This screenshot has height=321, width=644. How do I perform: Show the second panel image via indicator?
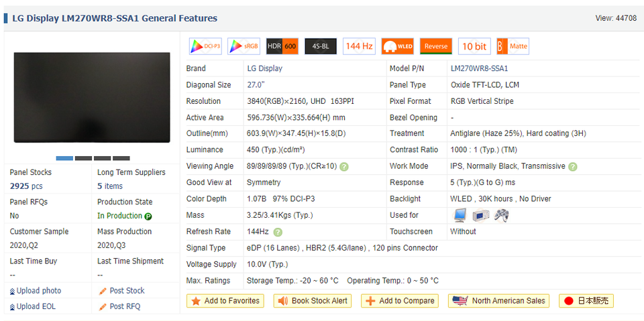pyautogui.click(x=83, y=158)
